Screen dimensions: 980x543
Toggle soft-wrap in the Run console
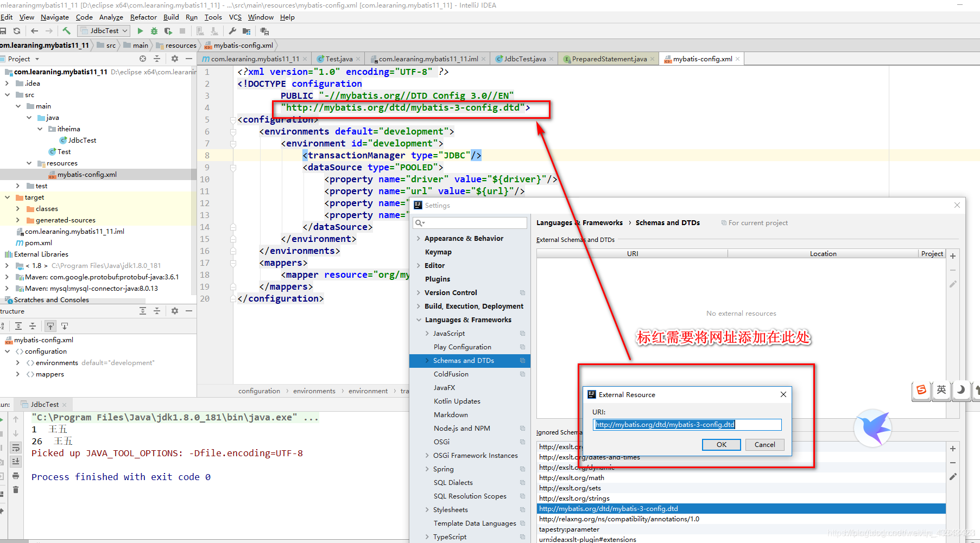pos(16,448)
